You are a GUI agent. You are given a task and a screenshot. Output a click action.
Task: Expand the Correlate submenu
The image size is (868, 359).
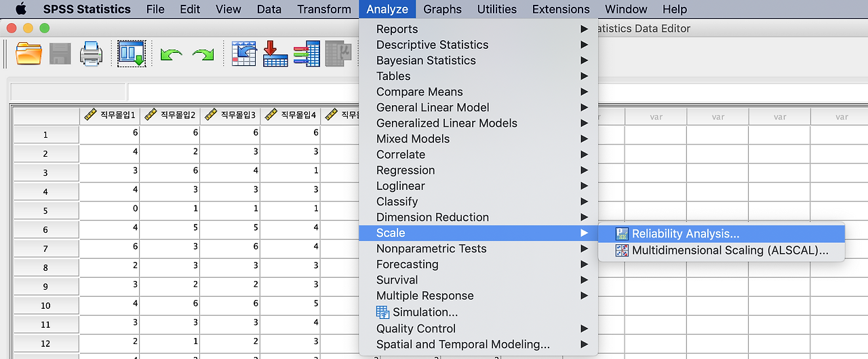478,154
